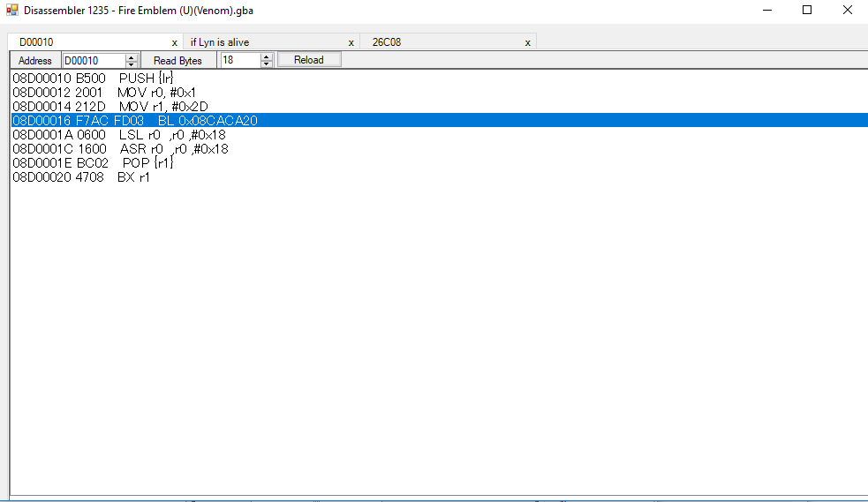Viewport: 868px width, 502px height.
Task: Select the PUSH {lr} line
Action: pyautogui.click(x=440, y=78)
